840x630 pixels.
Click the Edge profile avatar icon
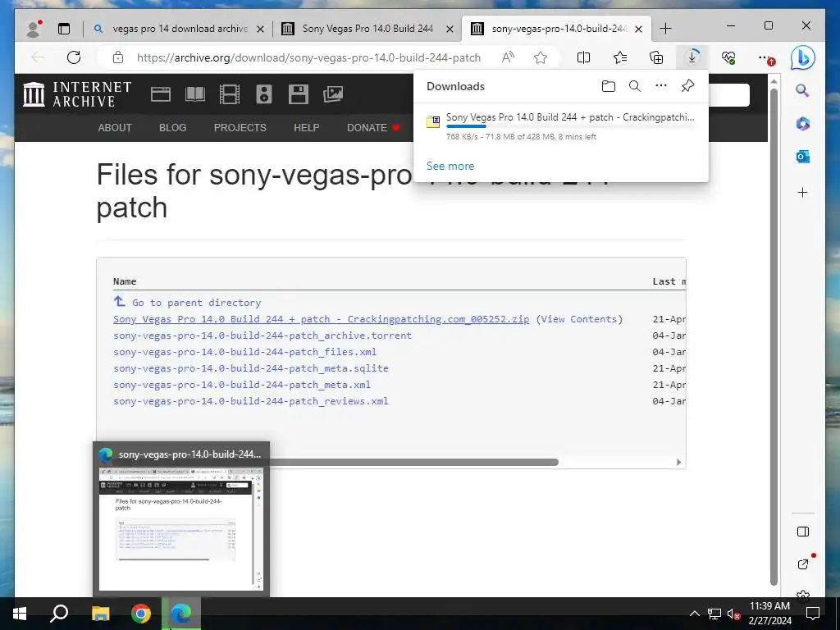[34, 29]
